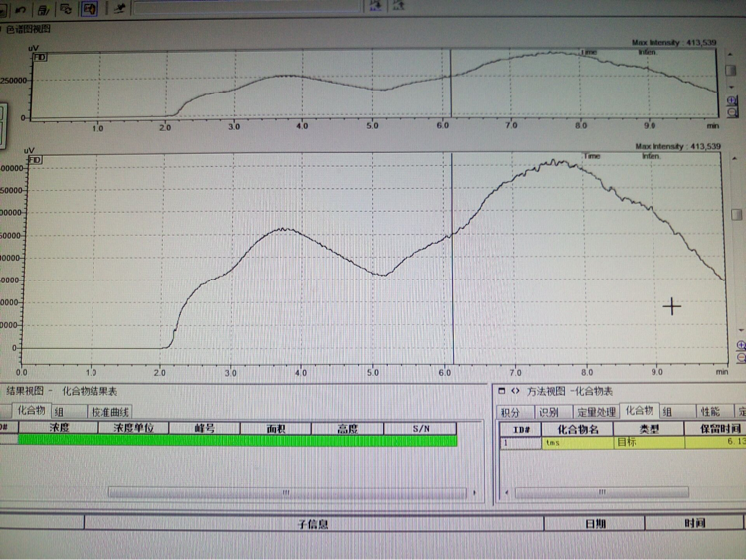This screenshot has height=560, width=746.
Task: Click retention time cell 6.13
Action: pos(716,442)
